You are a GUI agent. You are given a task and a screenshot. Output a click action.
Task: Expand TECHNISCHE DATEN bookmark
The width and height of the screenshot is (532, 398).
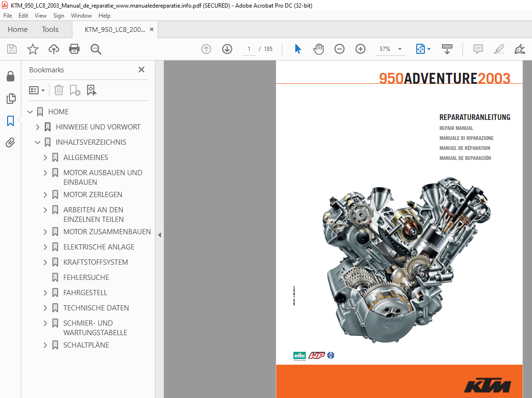pos(45,308)
